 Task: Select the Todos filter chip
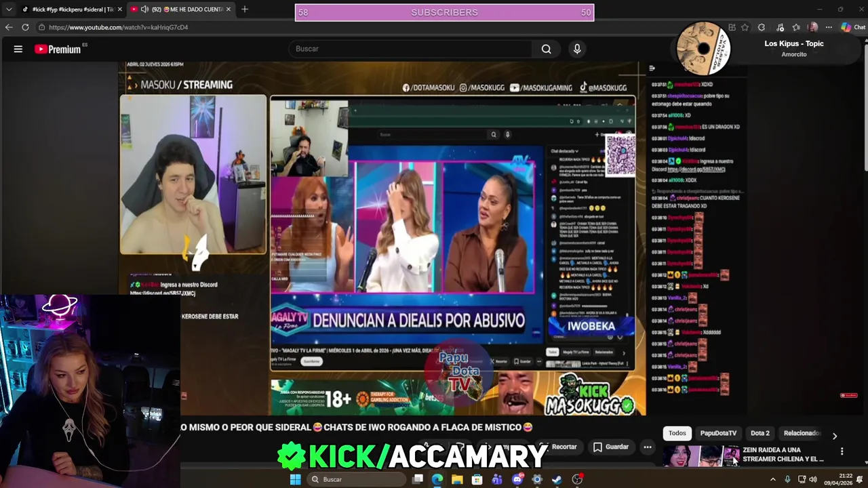point(677,433)
